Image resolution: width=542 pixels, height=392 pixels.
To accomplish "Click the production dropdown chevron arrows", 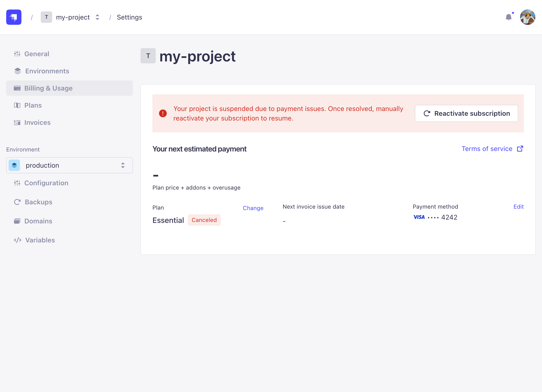I will 123,165.
